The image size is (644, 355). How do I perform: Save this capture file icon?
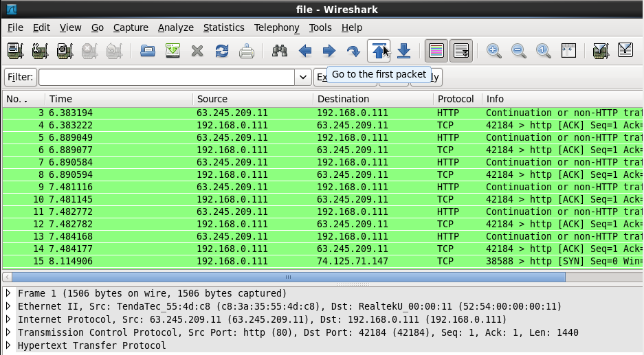(173, 51)
